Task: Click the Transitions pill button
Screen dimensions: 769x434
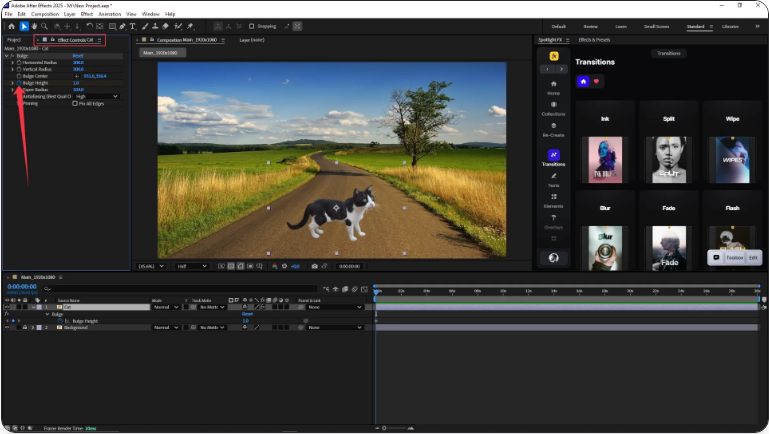Action: 667,53
